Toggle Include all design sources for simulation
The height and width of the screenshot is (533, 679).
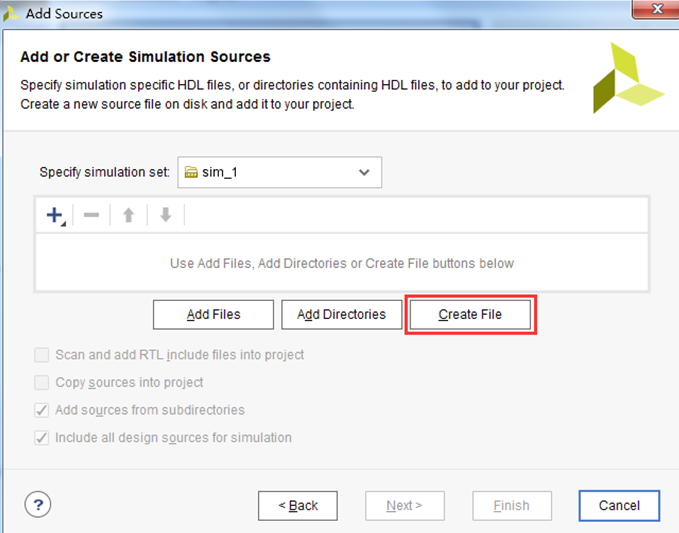pos(42,438)
